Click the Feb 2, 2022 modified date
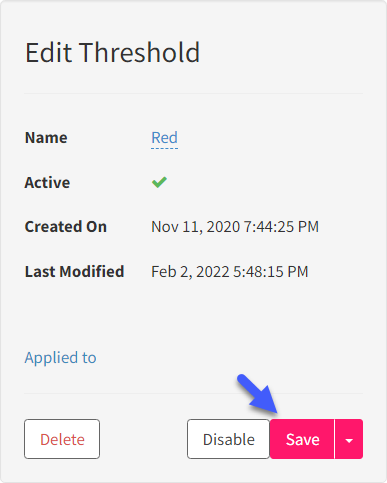Screen dimensions: 387x483 (x=190, y=272)
